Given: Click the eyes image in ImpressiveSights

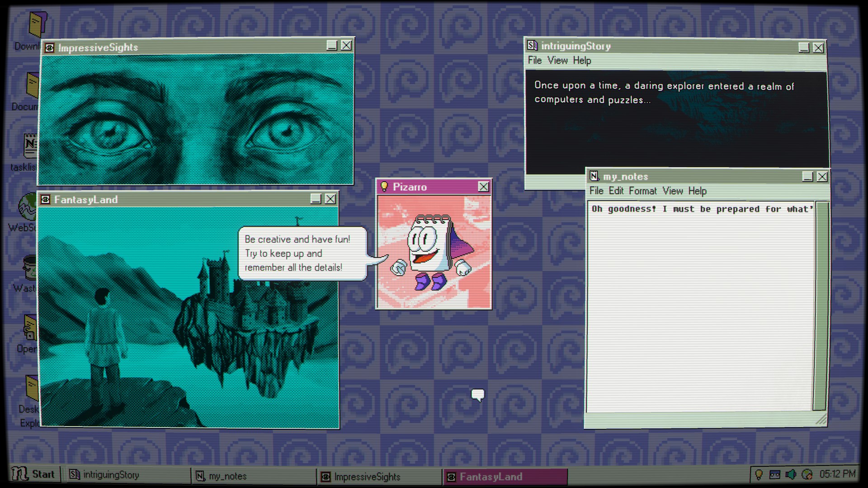Looking at the screenshot, I should pos(196,120).
